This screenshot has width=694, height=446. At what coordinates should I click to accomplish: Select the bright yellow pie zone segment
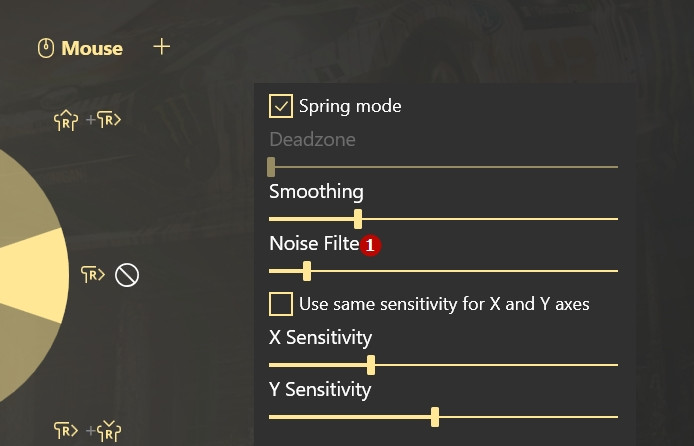pyautogui.click(x=31, y=275)
